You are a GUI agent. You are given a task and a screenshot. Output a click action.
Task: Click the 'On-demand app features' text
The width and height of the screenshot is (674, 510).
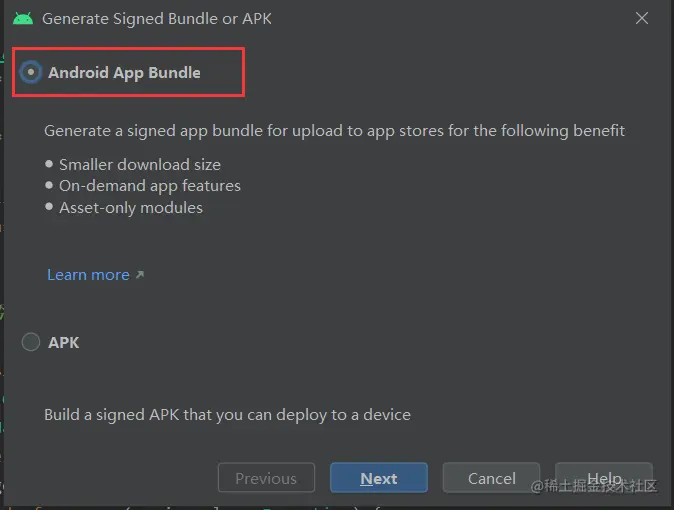[150, 186]
